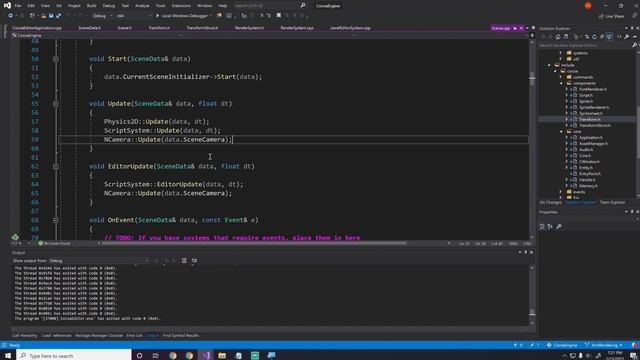Open the File menu
The image size is (640, 360).
tap(18, 6)
